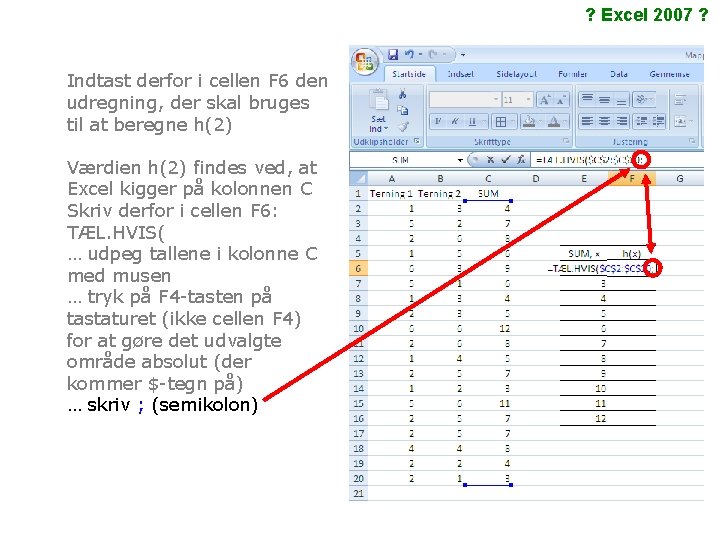The height and width of the screenshot is (540, 720).
Task: Open the Formler ribbon tab
Action: click(573, 74)
